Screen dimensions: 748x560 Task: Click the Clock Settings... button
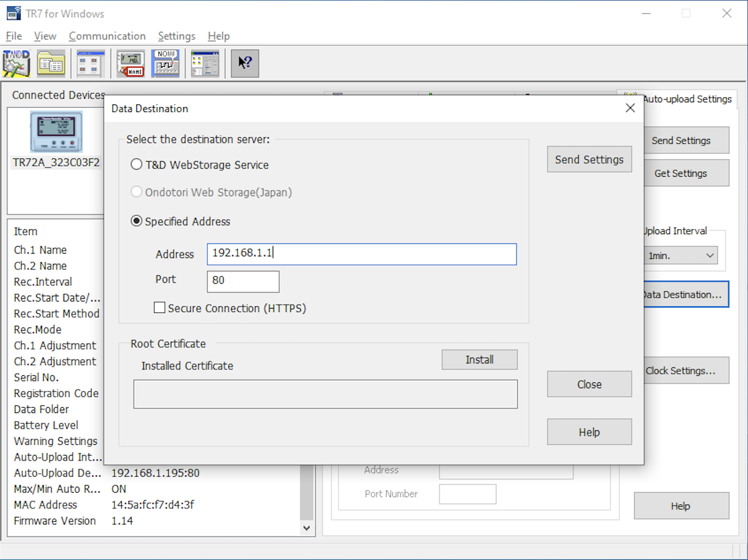(686, 370)
